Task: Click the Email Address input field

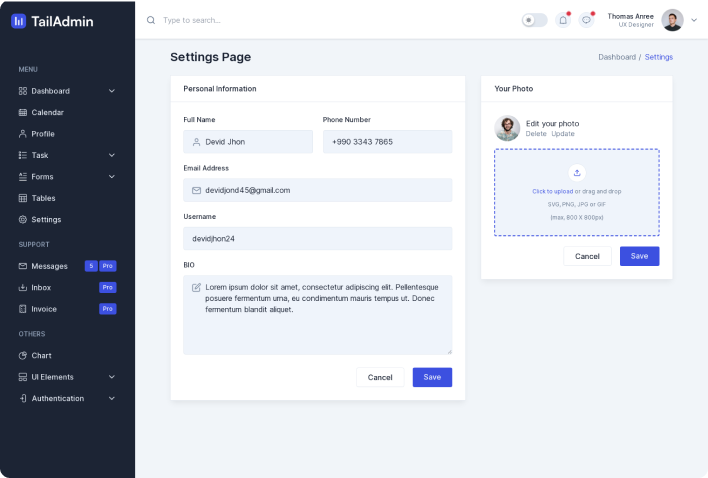Action: [x=317, y=190]
